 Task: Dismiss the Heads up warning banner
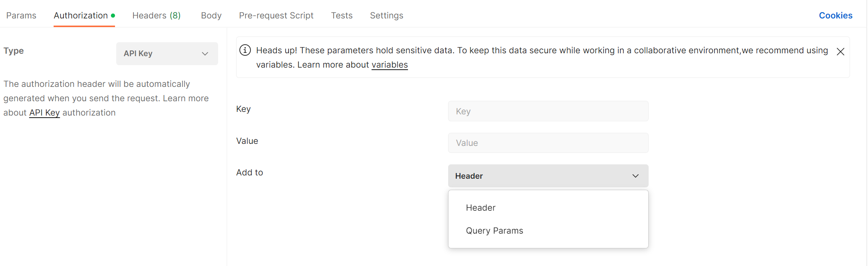pyautogui.click(x=840, y=52)
